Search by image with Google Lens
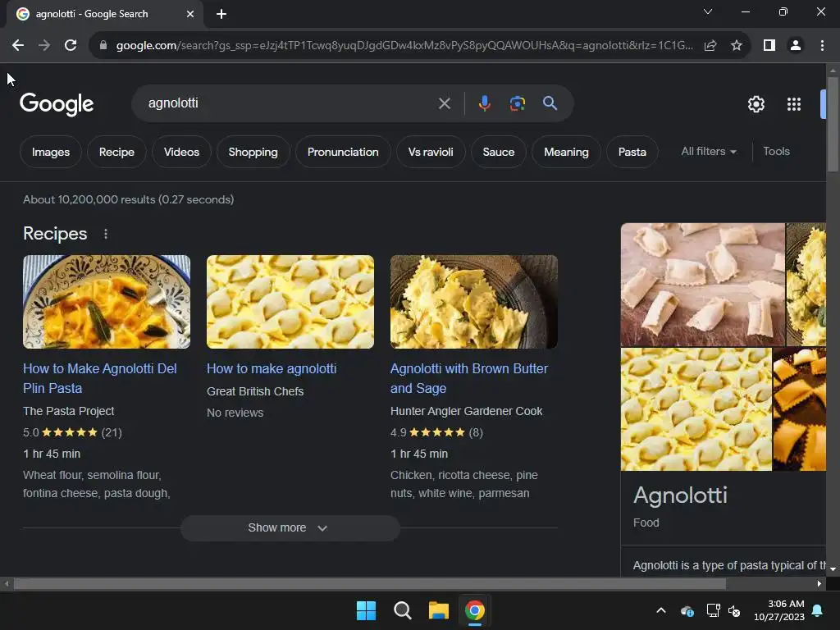This screenshot has width=840, height=630. 517,103
